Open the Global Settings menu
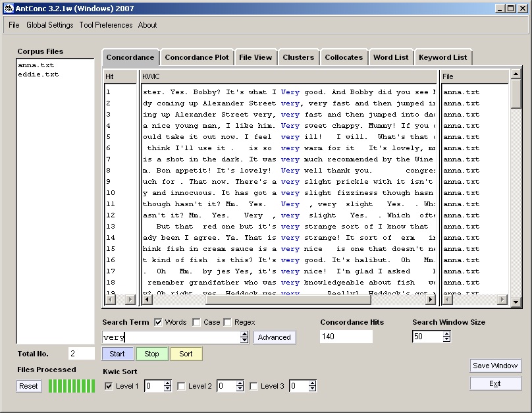 coord(50,25)
